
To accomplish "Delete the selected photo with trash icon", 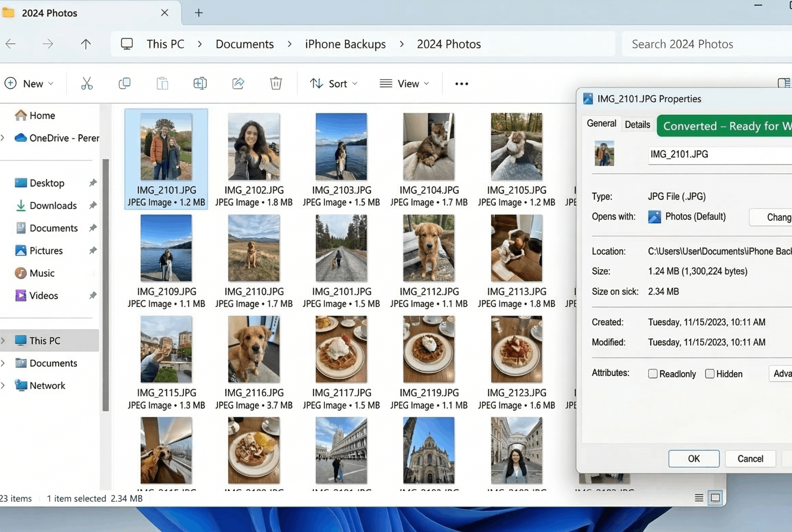I will click(276, 83).
